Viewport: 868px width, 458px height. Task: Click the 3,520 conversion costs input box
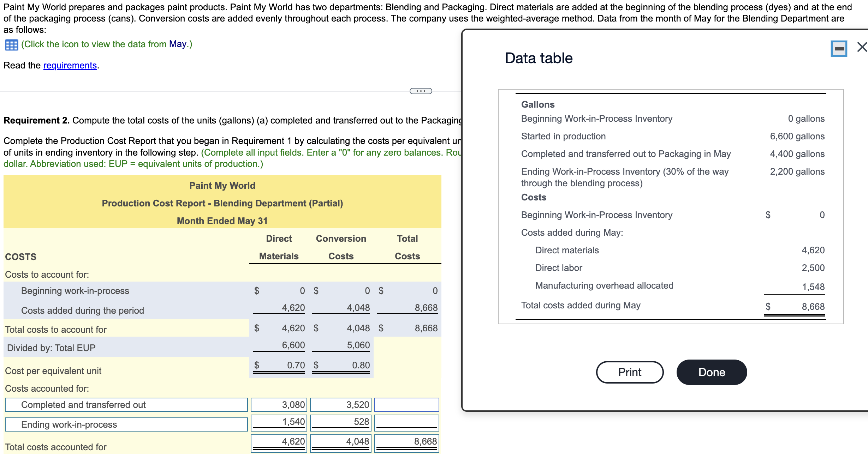pyautogui.click(x=340, y=405)
